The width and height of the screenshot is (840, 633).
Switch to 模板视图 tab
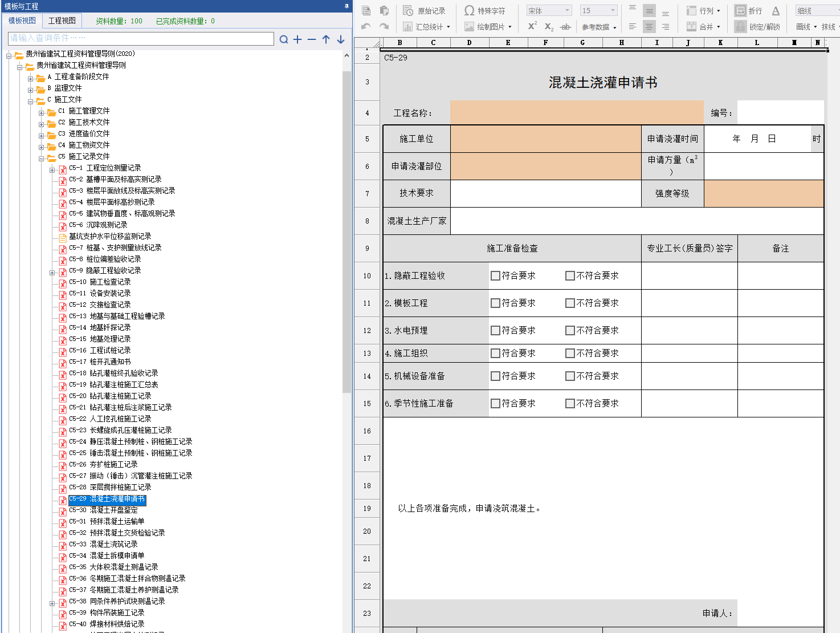[x=22, y=21]
